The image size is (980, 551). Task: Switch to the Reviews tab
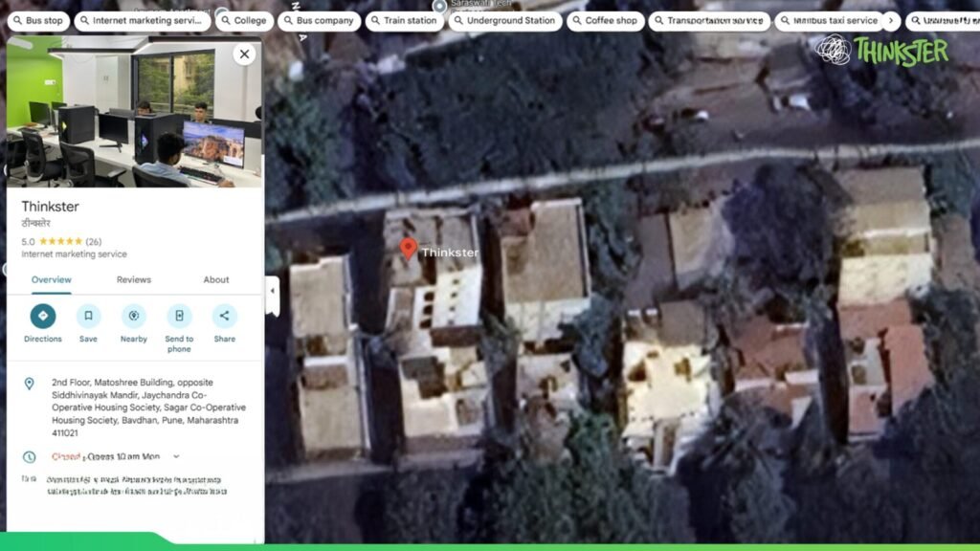[x=134, y=279]
